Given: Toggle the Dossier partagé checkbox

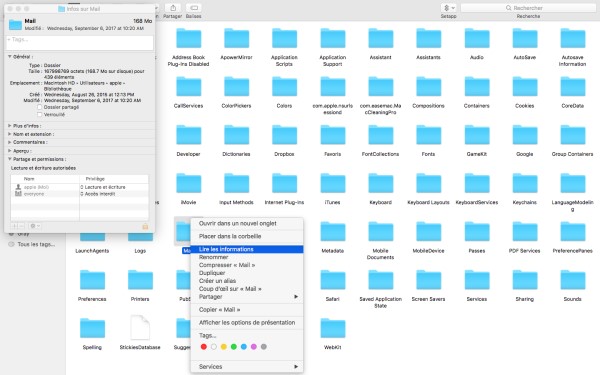Looking at the screenshot, I should pos(39,107).
